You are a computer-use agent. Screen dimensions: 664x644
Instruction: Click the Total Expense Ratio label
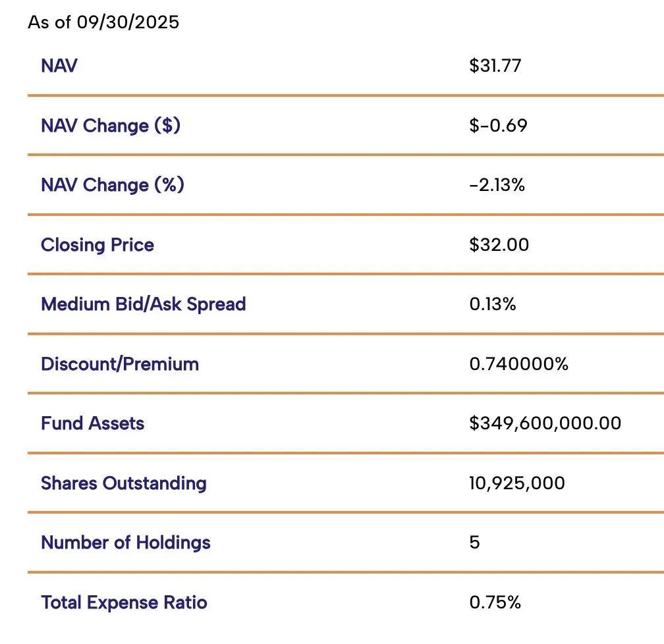coord(124,603)
